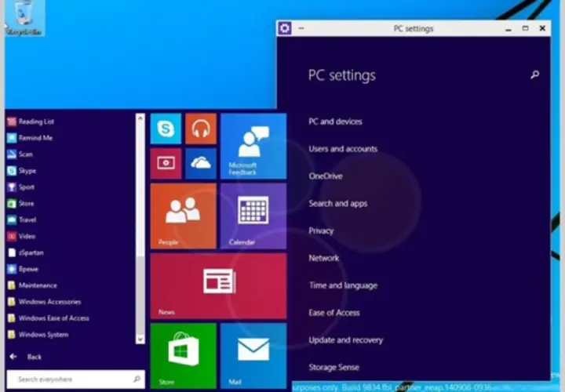Screen dimensions: 565x392
Task: Go Back in the Start menu
Action: coord(25,357)
